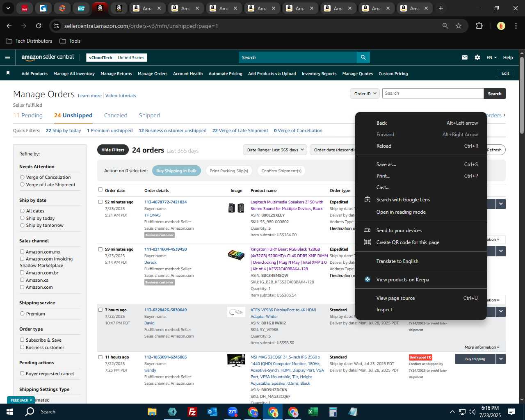Open Outlook from the taskbar
Screen dimensions: 525x420
coord(212,412)
